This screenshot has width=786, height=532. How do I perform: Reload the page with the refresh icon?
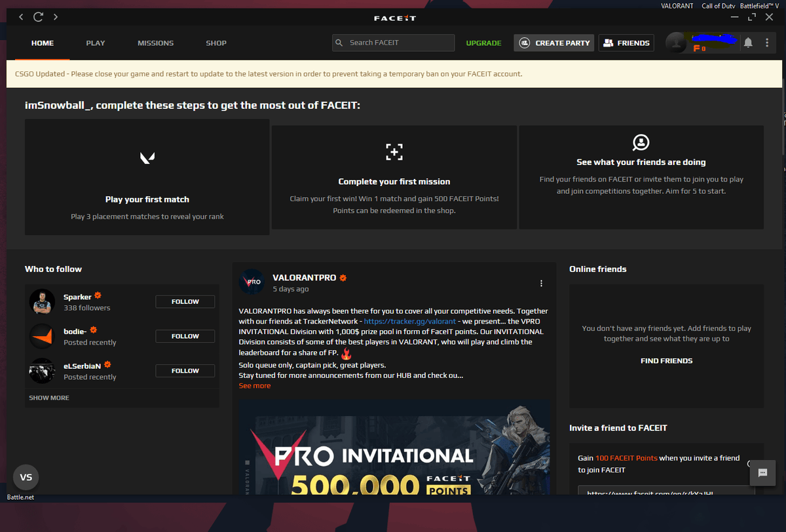(x=39, y=17)
